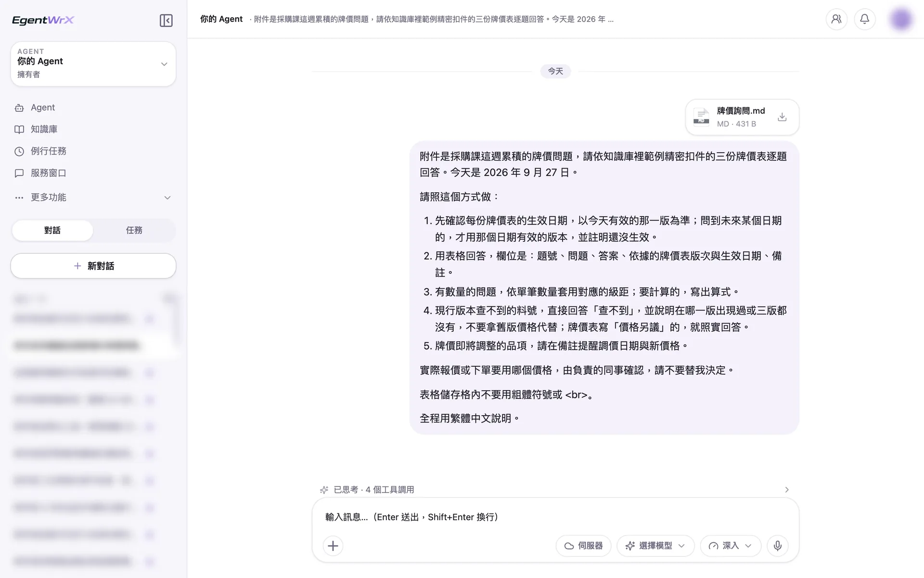
Task: Click the 伺服器 button
Action: point(583,546)
